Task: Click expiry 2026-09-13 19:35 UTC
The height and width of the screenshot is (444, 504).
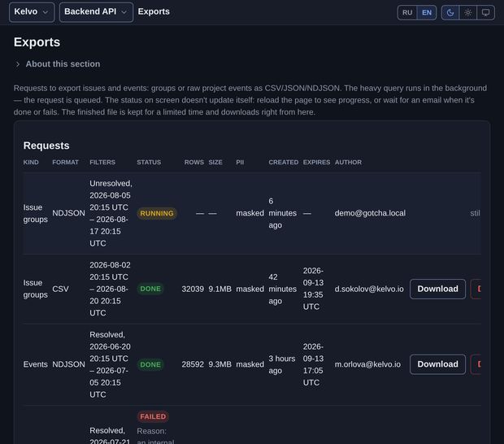Action: point(313,289)
